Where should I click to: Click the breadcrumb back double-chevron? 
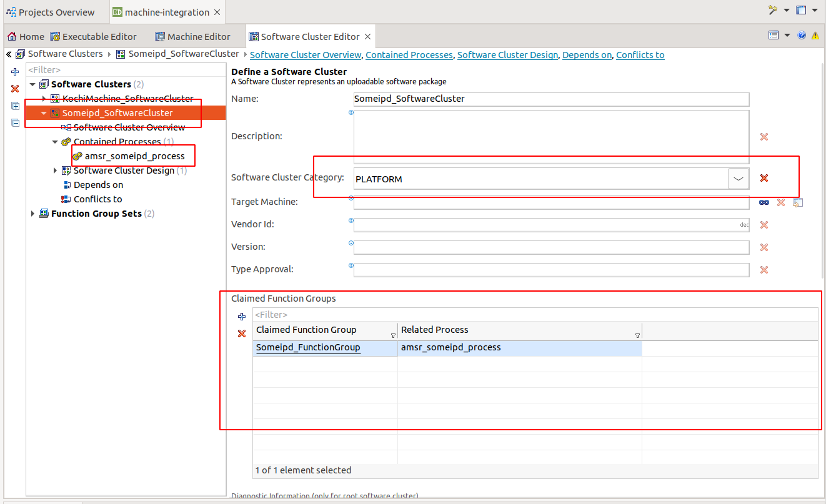coord(9,54)
